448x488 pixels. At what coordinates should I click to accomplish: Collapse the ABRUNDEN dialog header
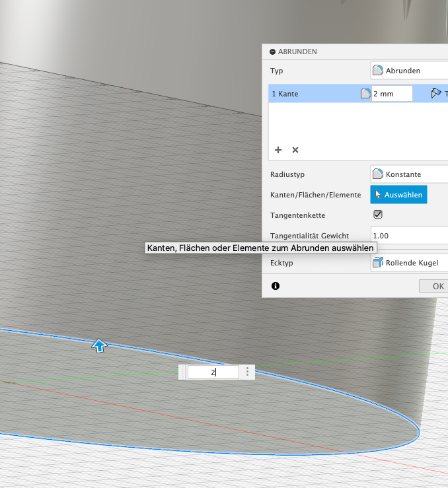[x=272, y=52]
